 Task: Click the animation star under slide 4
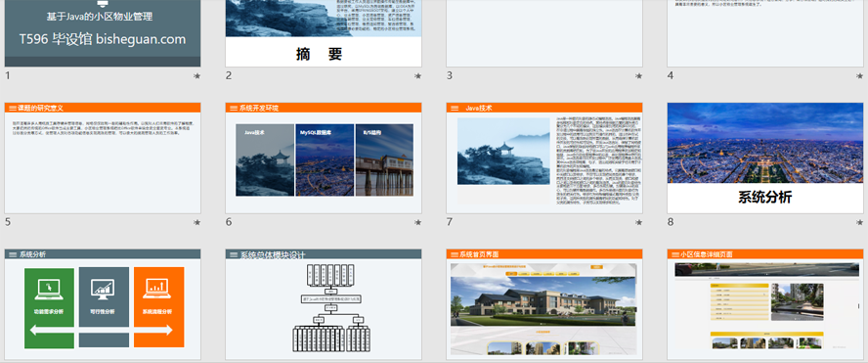point(860,76)
